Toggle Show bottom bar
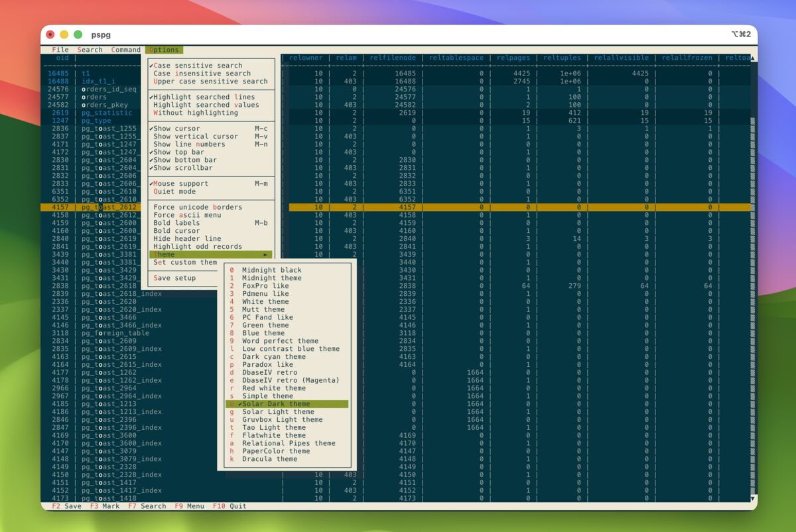This screenshot has width=796, height=532. click(x=212, y=160)
